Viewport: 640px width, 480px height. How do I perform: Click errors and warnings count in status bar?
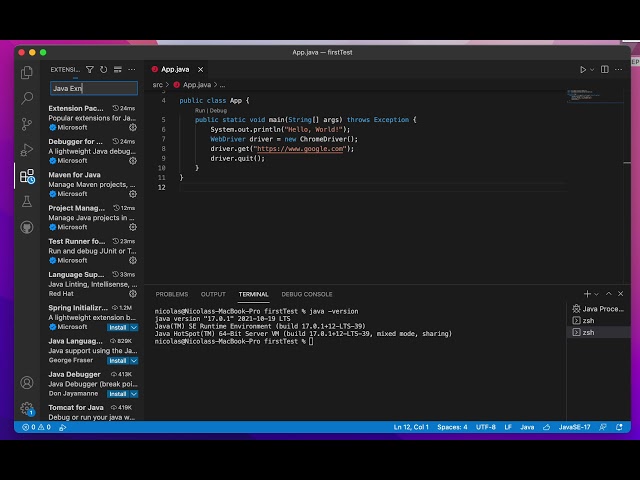(37, 427)
